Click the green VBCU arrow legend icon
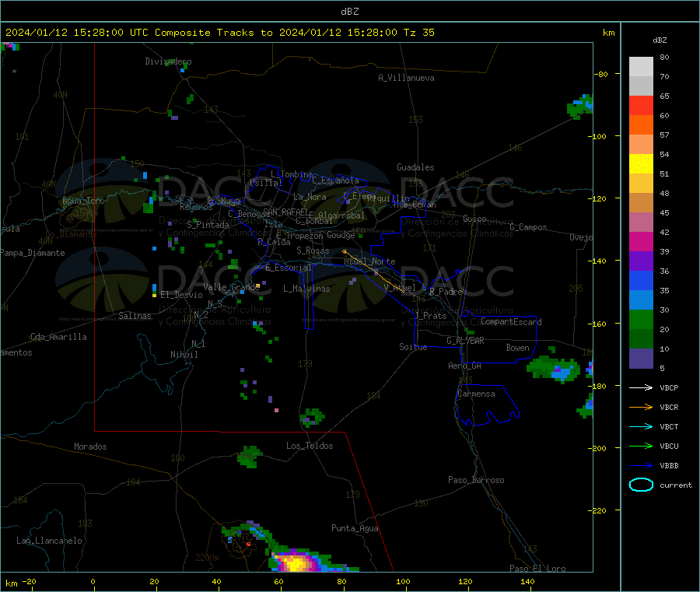Viewport: 700px width, 592px height. tap(641, 446)
